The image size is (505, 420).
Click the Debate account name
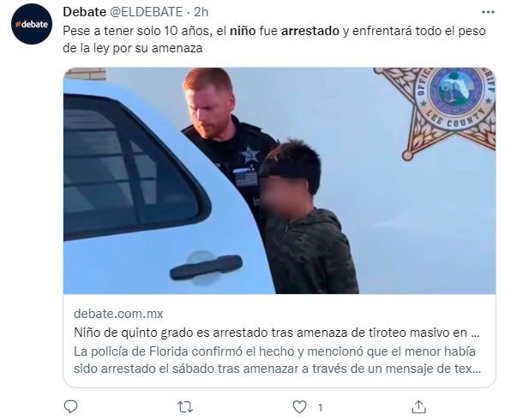point(84,12)
